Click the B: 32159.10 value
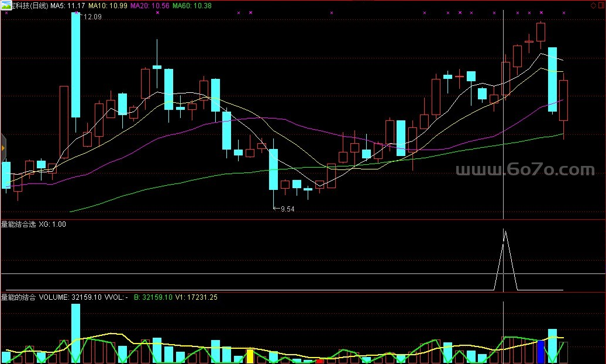Screen dimensions: 606x364 [x=153, y=297]
